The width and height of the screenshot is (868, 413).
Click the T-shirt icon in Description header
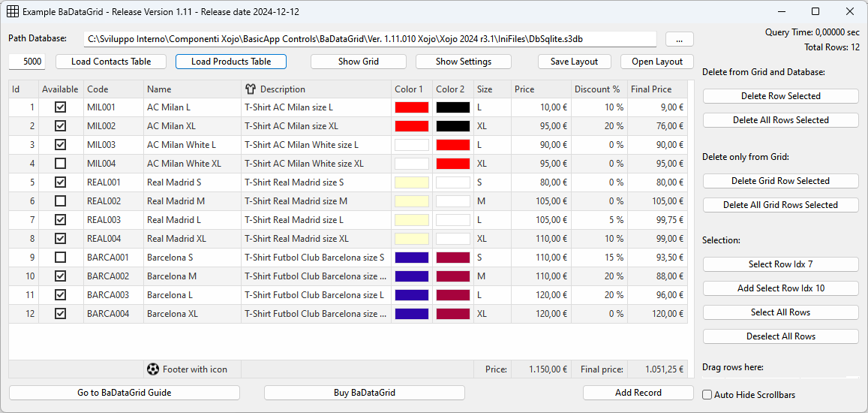coord(251,89)
